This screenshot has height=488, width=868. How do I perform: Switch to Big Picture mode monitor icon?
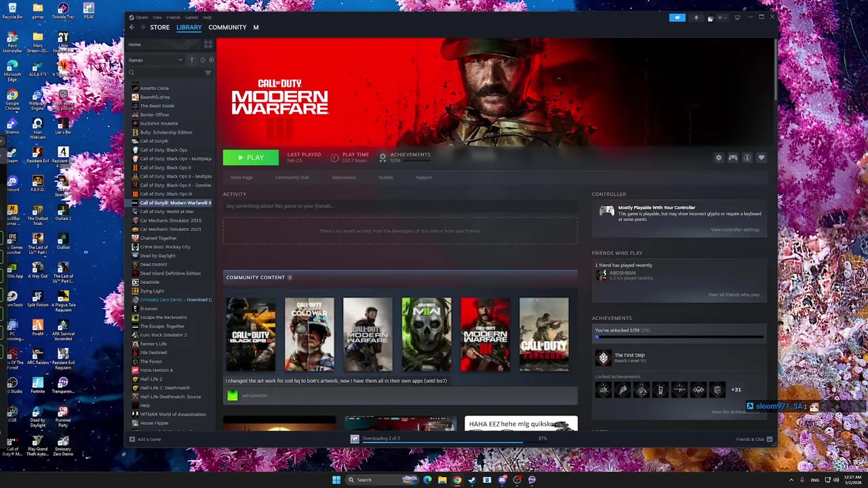[737, 18]
